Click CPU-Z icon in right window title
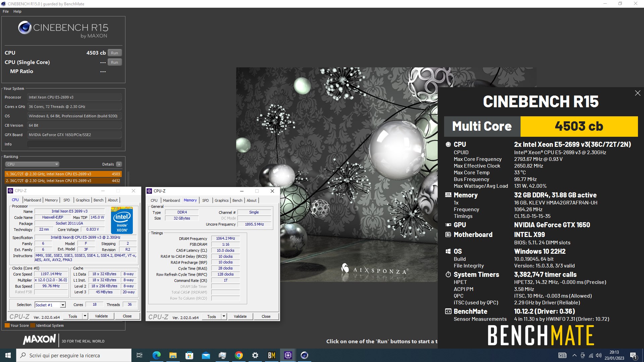This screenshot has width=644, height=362. point(149,191)
